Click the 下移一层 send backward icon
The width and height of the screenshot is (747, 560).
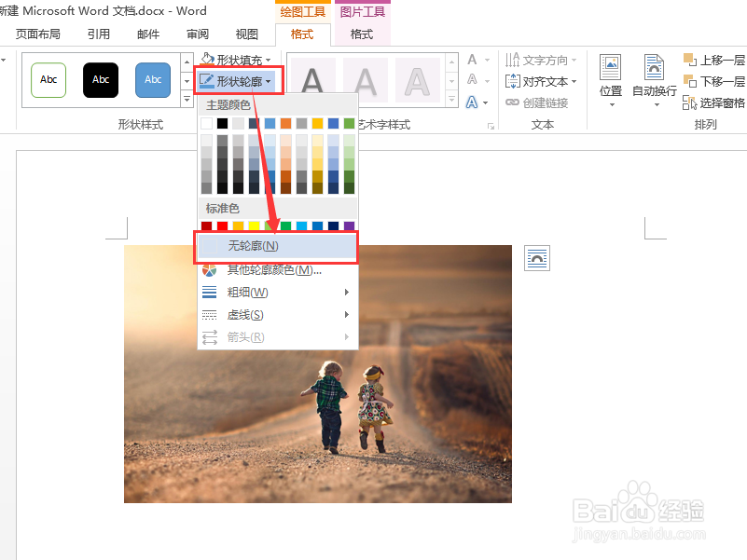pos(713,80)
